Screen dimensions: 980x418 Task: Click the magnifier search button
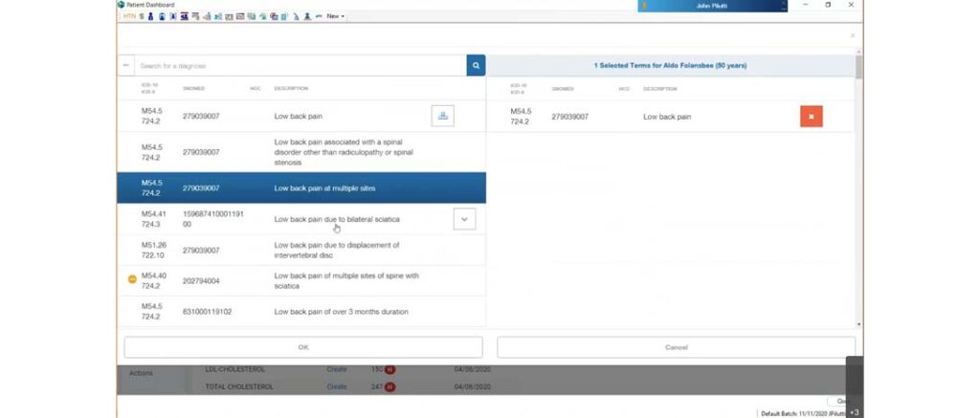476,66
